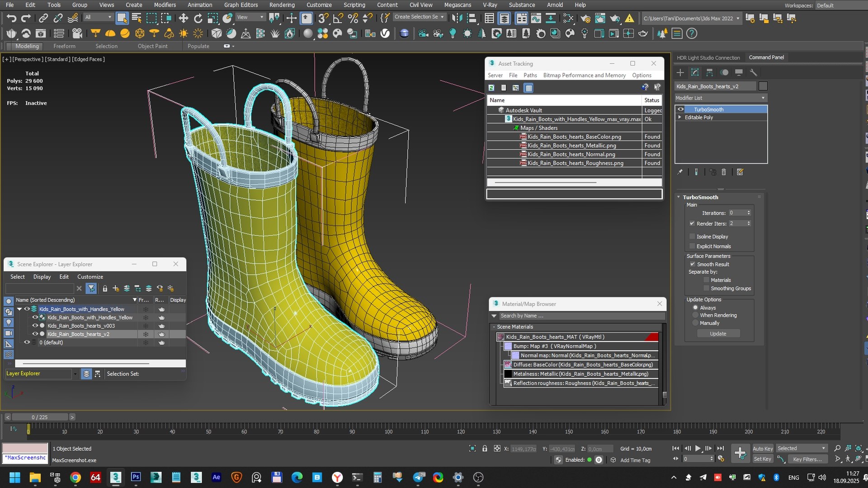Click the Pin Stack icon under modifier list
868x488 pixels.
pos(679,172)
